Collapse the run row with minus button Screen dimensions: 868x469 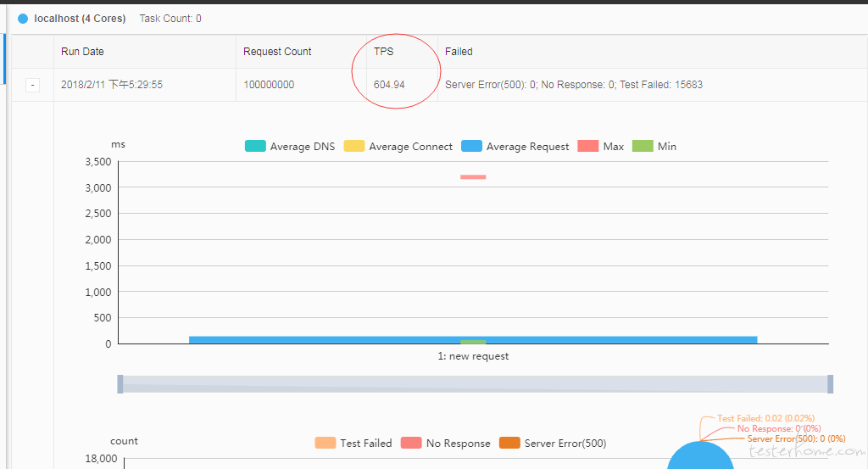click(33, 85)
